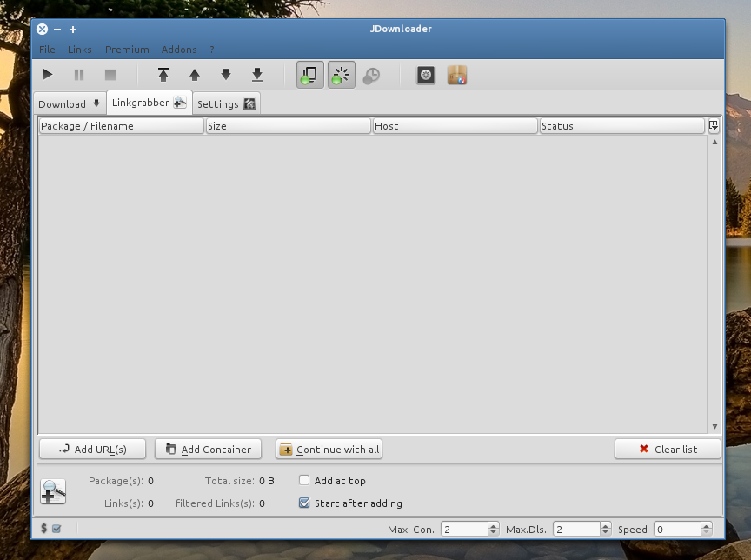Screen dimensions: 751x560
Task: Uncheck Start after adding checkbox
Action: (x=304, y=503)
